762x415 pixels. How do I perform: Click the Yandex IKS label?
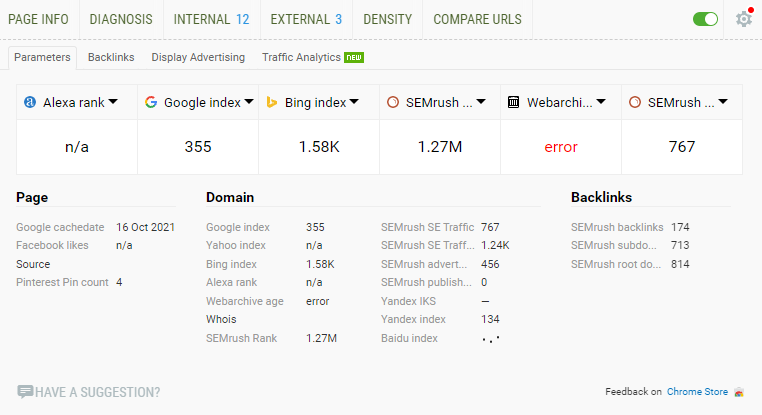408,301
